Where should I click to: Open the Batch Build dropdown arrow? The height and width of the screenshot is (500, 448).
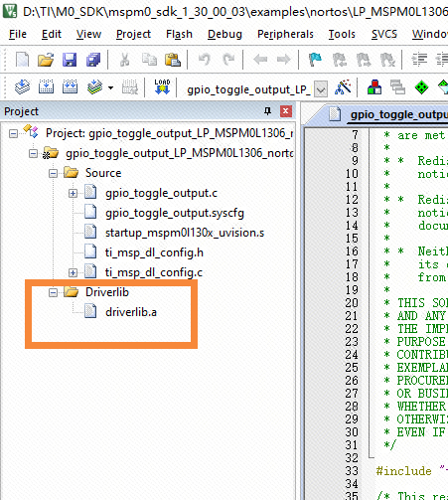click(x=110, y=88)
